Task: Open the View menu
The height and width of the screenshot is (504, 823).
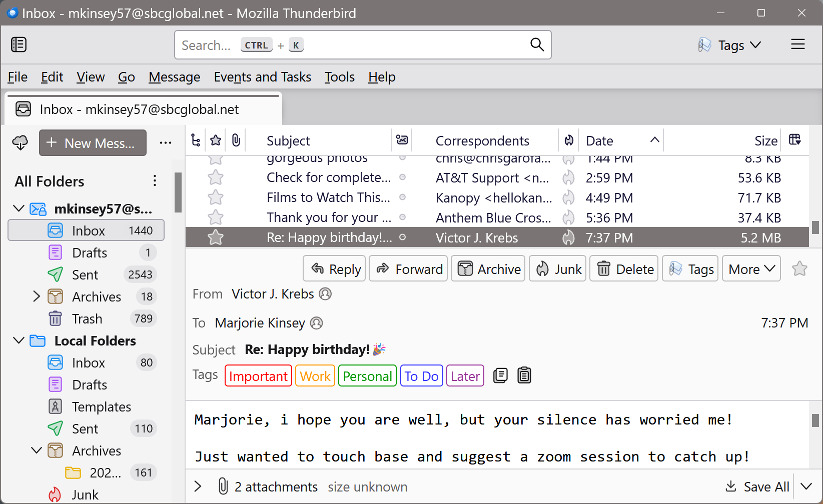Action: [91, 77]
